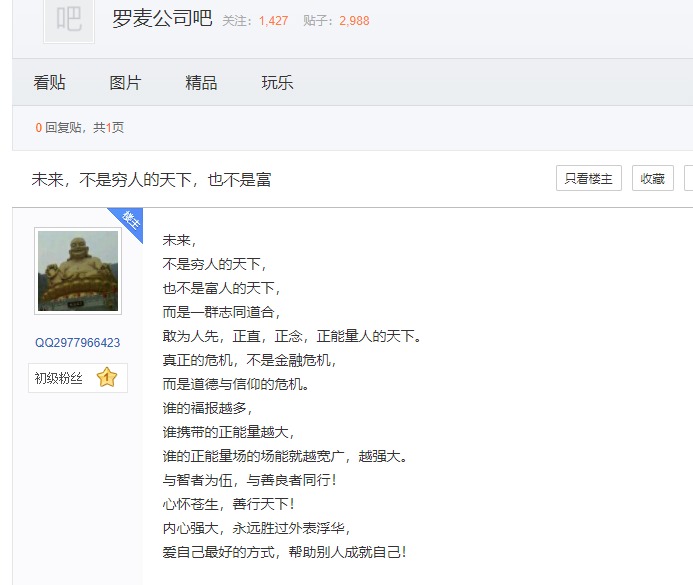Click the line 而是道德与信仰的危机。
The width and height of the screenshot is (693, 585).
pos(236,384)
